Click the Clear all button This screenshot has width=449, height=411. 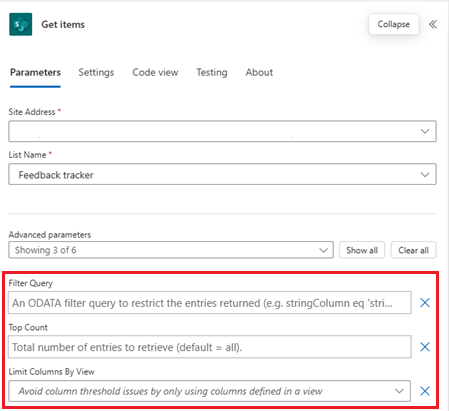click(413, 250)
